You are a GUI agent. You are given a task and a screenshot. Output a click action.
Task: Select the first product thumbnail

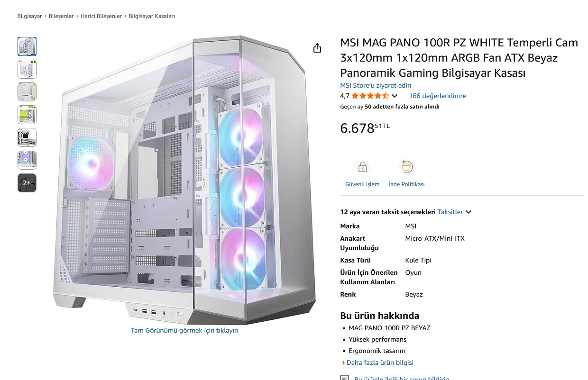27,46
